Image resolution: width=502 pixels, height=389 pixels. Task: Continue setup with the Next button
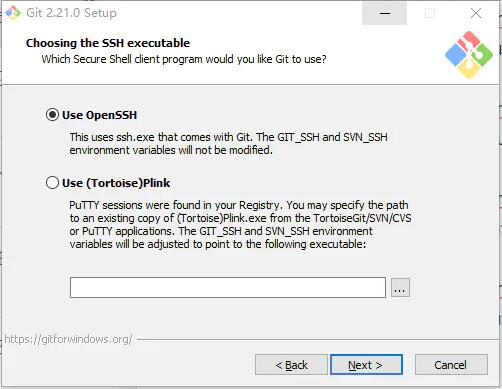366,365
